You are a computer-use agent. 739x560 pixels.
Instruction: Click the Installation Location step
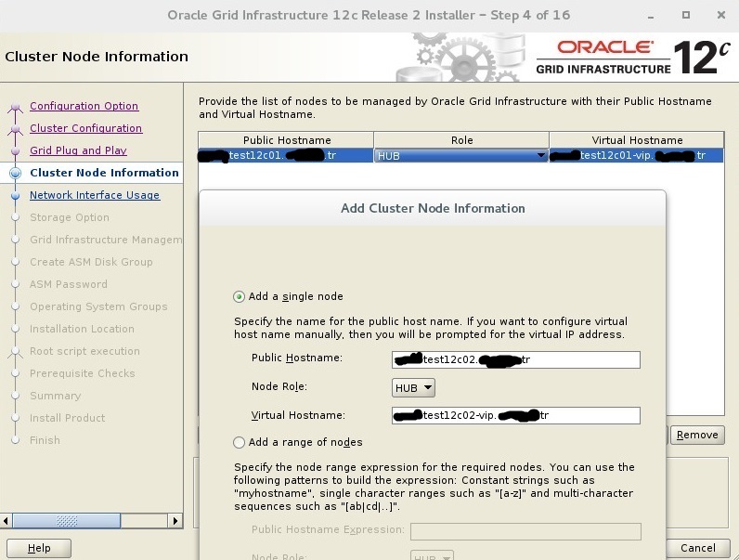tap(82, 329)
